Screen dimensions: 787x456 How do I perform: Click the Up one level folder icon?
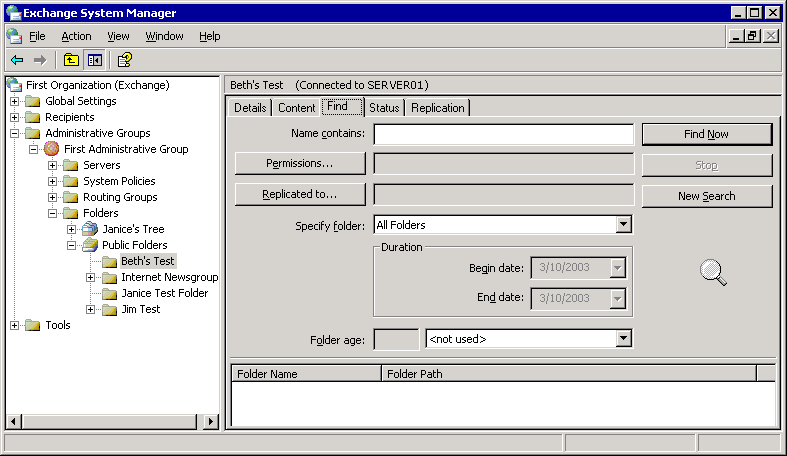(x=71, y=60)
